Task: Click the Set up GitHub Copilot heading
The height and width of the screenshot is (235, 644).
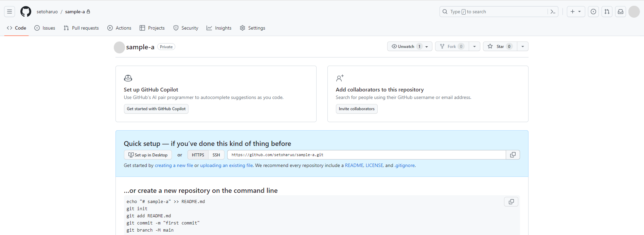Action: pos(151,89)
